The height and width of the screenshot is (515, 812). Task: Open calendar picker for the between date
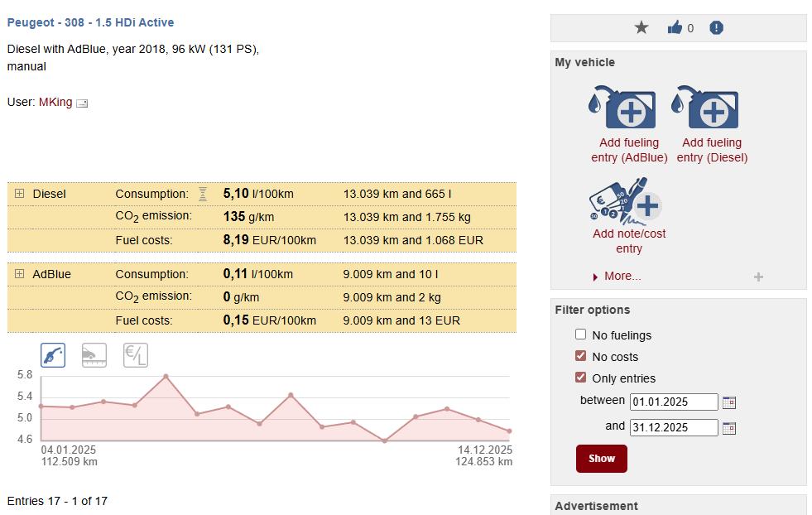(729, 402)
